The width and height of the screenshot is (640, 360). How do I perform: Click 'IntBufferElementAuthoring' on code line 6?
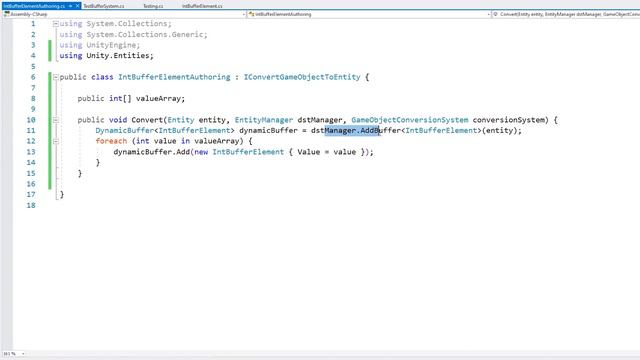(174, 77)
